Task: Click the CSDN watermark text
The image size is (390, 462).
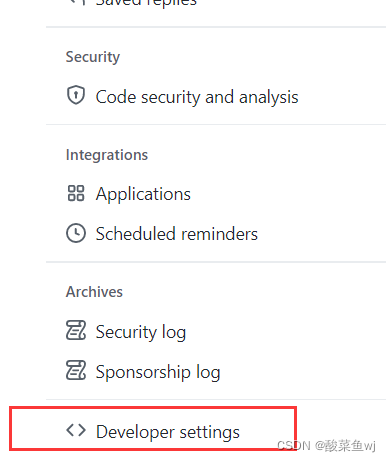Action: [x=326, y=446]
